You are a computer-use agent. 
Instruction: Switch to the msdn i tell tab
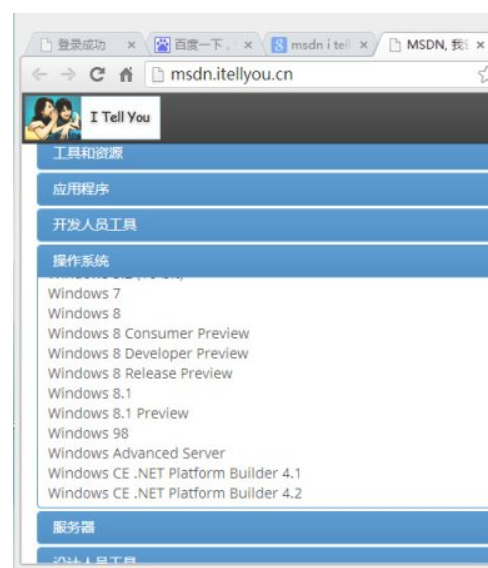point(321,45)
